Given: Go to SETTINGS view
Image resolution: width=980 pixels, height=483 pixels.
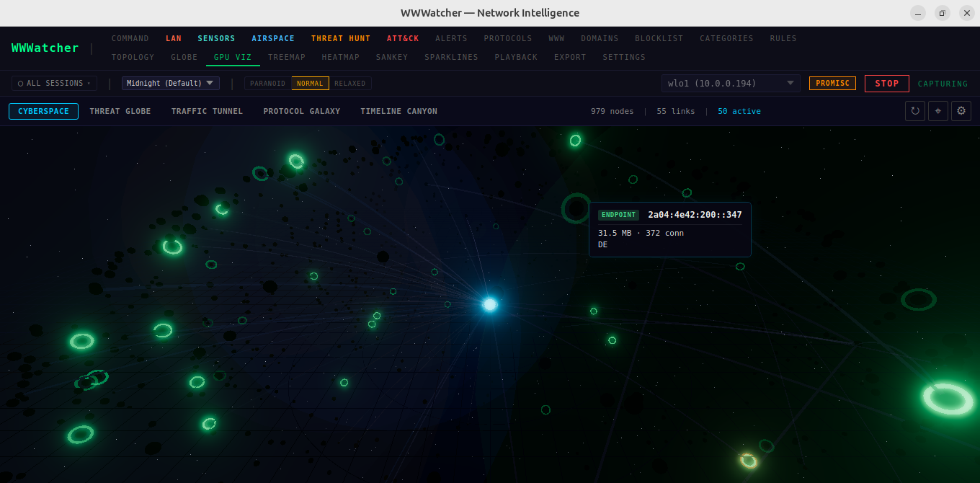Looking at the screenshot, I should [624, 57].
